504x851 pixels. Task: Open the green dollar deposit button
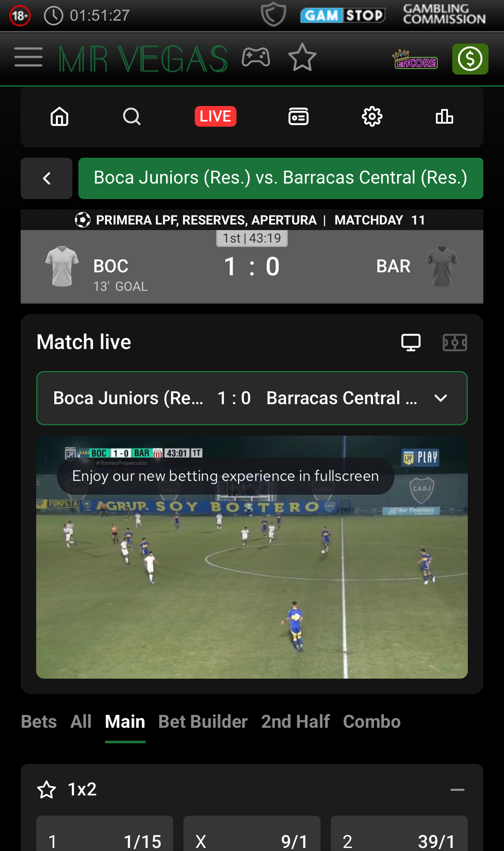pos(470,59)
